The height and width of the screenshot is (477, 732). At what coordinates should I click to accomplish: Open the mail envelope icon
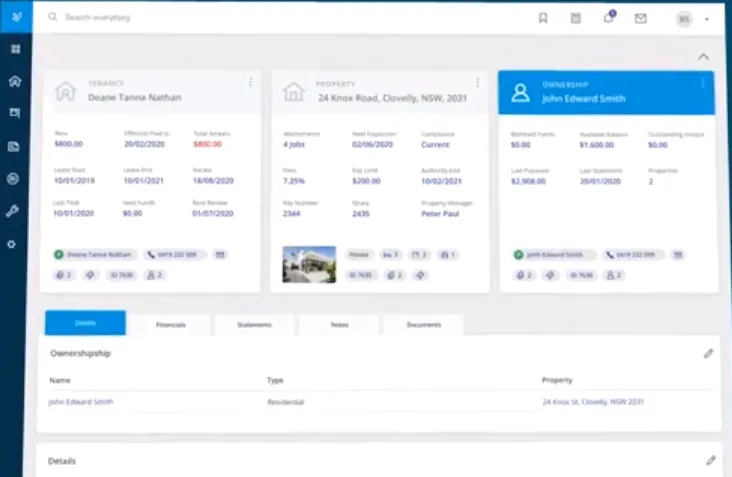[640, 18]
